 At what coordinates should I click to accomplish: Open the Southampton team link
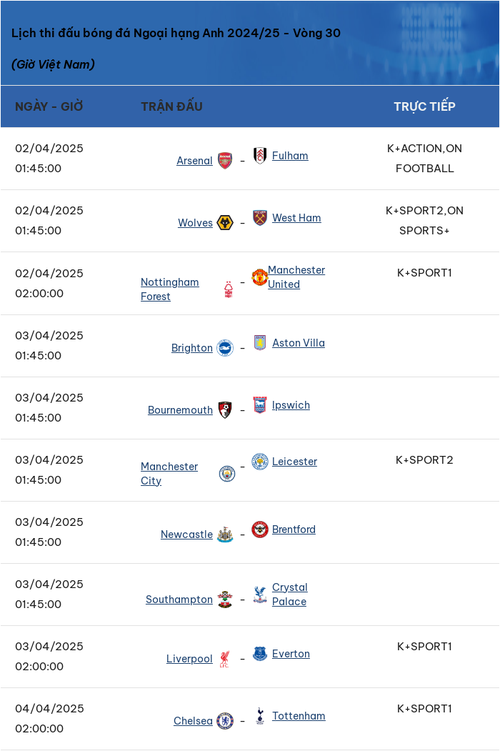(179, 600)
